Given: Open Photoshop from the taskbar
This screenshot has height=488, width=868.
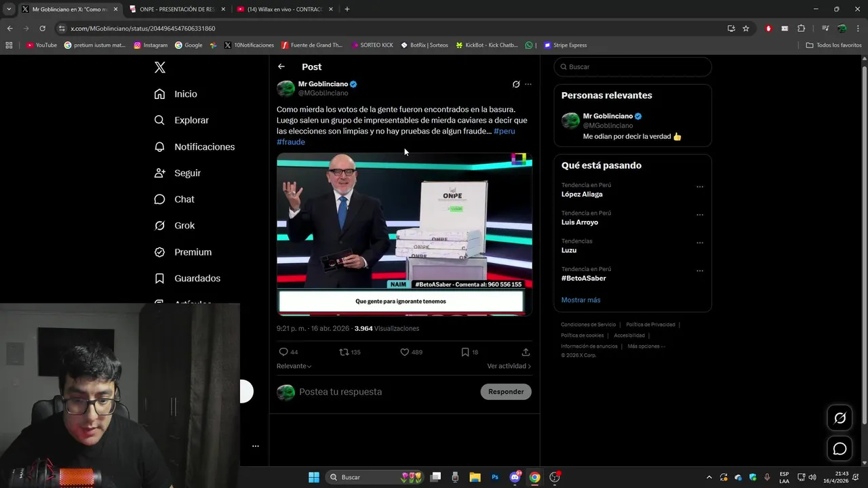Looking at the screenshot, I should coord(495,477).
